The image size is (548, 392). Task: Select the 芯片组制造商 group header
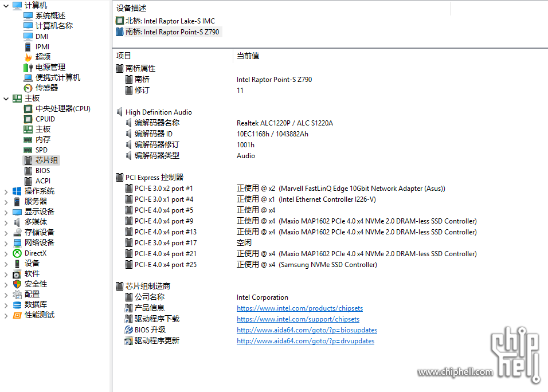click(143, 287)
